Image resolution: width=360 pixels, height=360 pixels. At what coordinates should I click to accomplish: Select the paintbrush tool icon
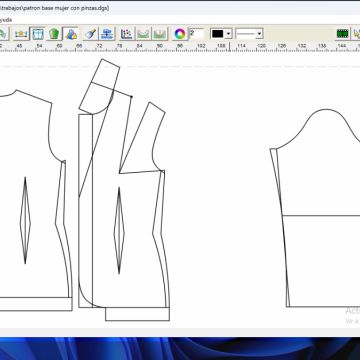pos(91,34)
